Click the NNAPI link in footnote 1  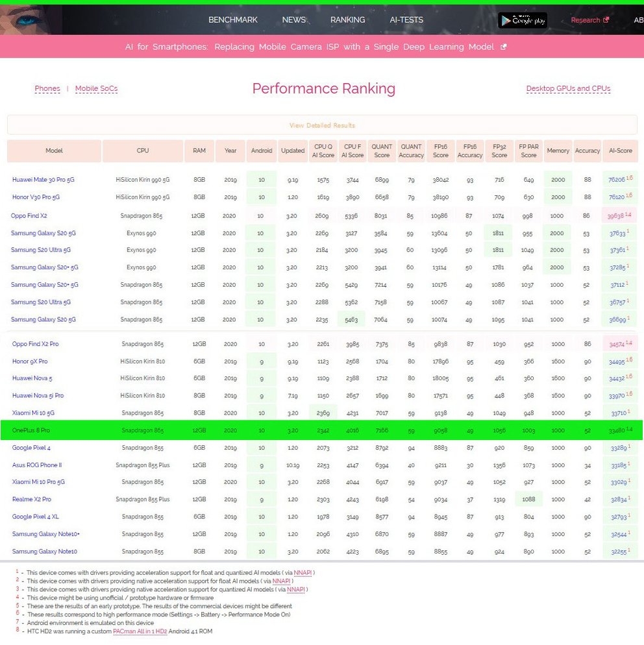[303, 572]
